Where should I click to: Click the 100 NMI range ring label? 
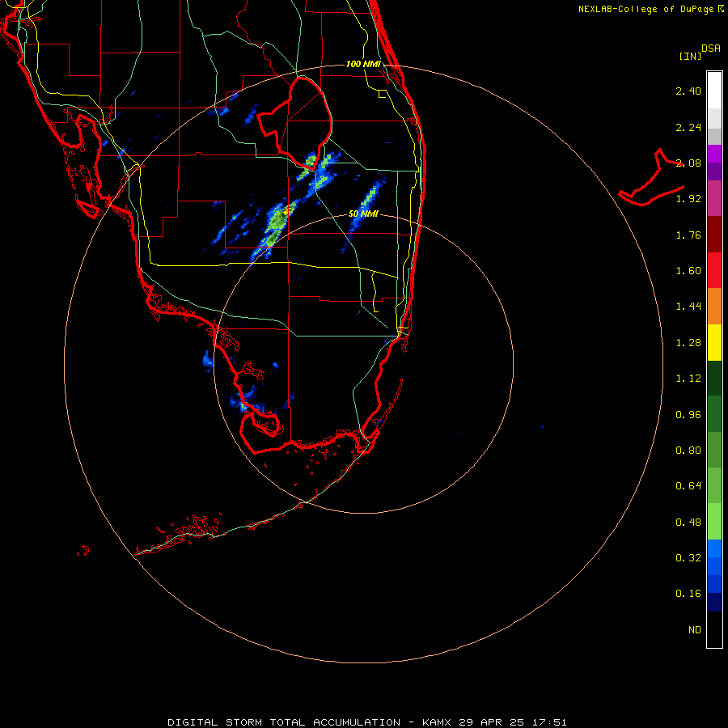point(363,64)
